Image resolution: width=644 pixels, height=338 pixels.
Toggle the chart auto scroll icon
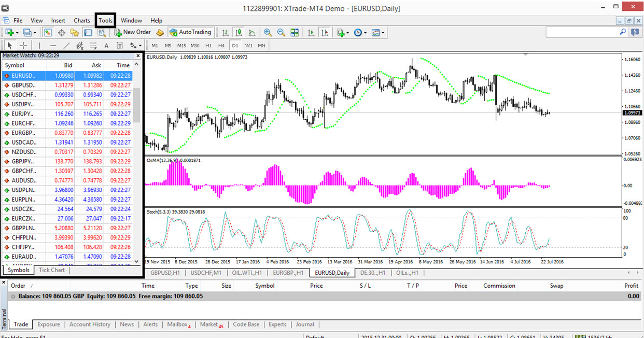311,33
